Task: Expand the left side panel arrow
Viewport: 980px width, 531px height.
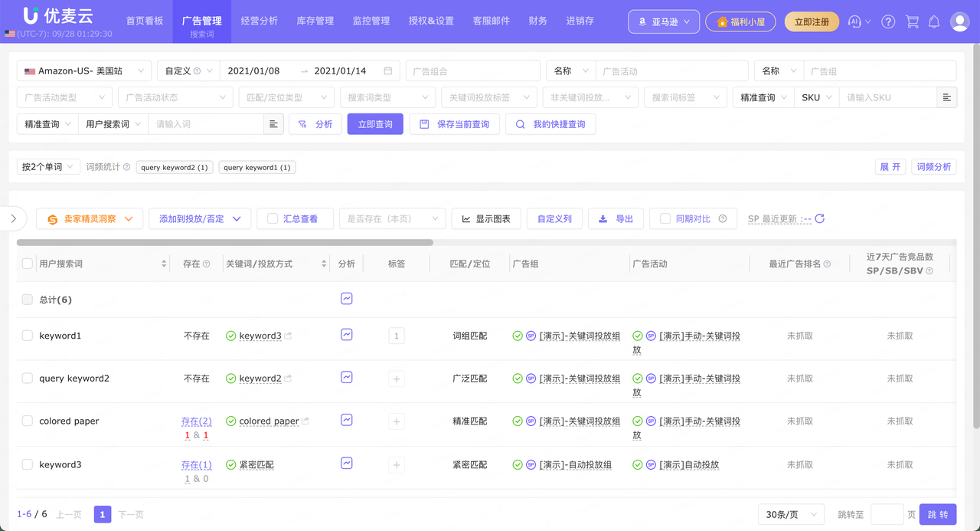Action: coord(13,218)
